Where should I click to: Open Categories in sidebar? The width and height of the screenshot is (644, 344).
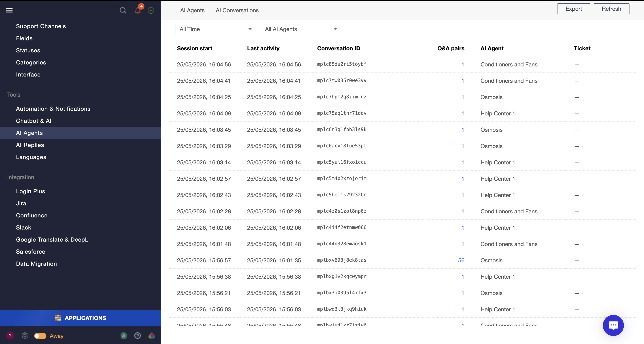click(x=31, y=62)
